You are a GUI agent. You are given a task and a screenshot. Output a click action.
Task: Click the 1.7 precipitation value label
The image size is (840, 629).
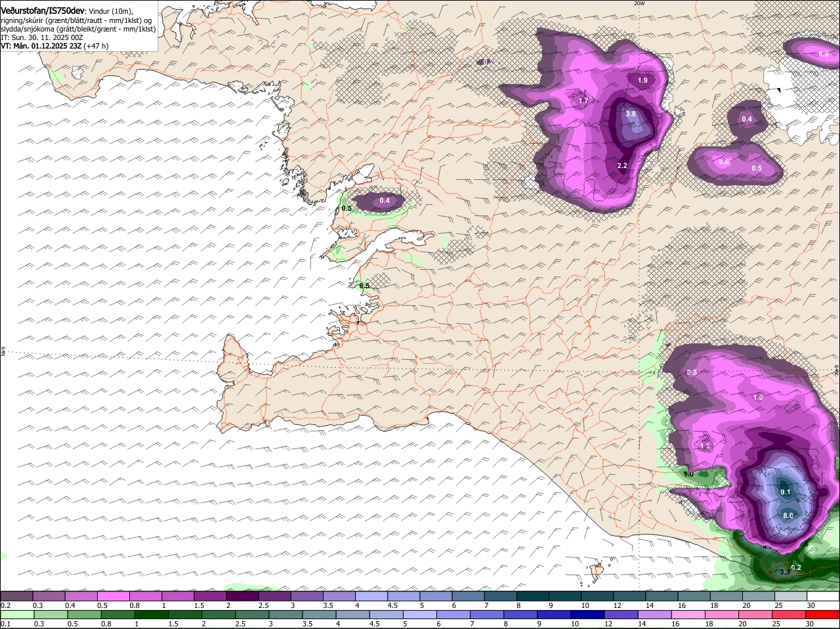pos(583,100)
